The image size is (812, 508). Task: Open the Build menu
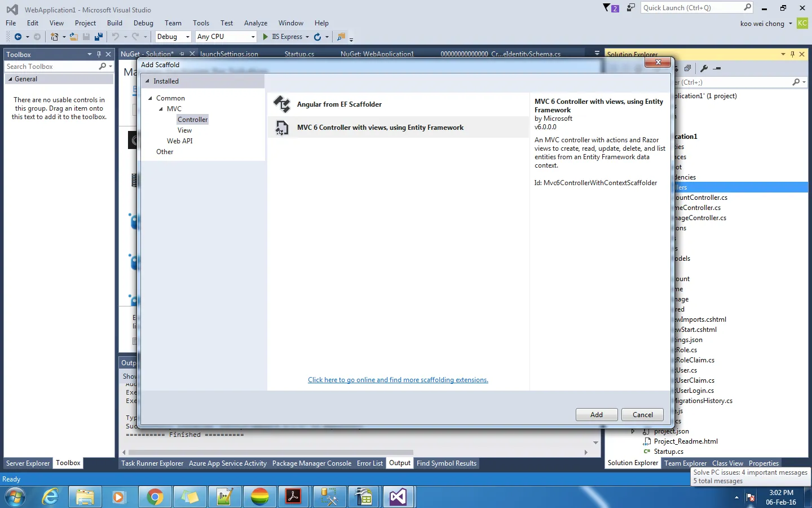coord(114,23)
